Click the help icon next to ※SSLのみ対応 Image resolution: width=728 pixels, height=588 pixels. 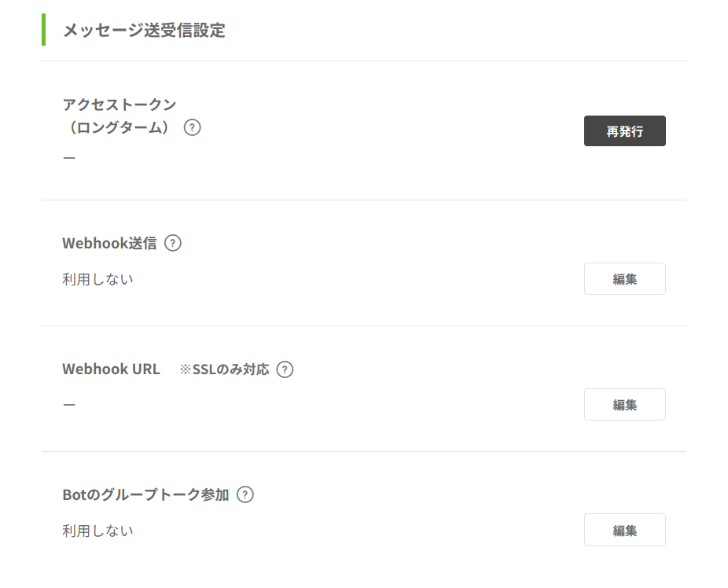click(285, 369)
